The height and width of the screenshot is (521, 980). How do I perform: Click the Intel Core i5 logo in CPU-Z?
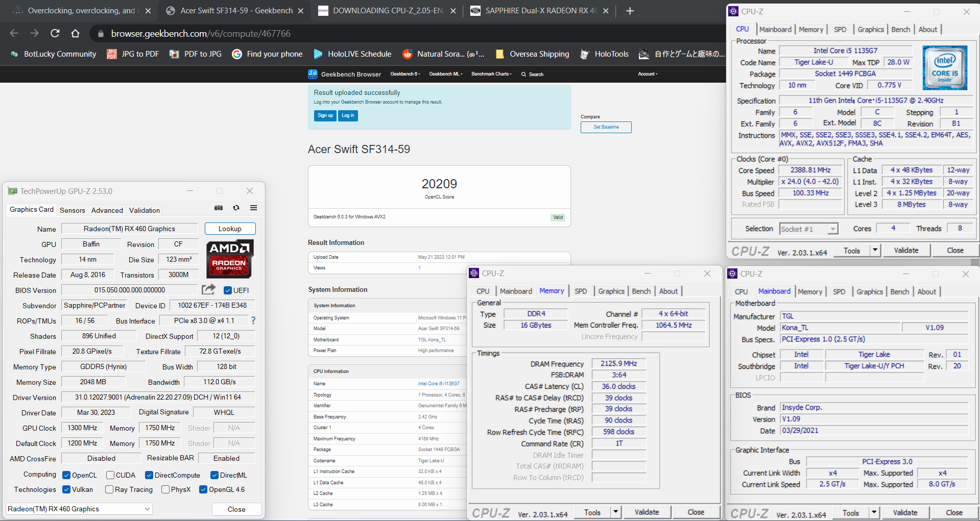[945, 67]
